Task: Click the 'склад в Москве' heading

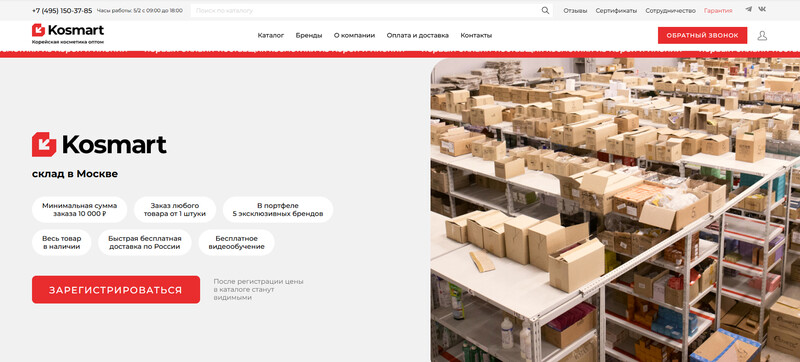Action: 75,174
